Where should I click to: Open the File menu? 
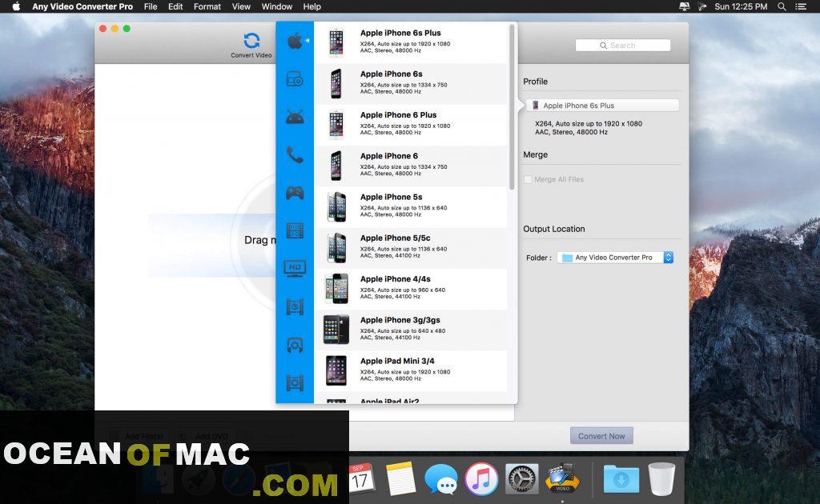pyautogui.click(x=151, y=6)
